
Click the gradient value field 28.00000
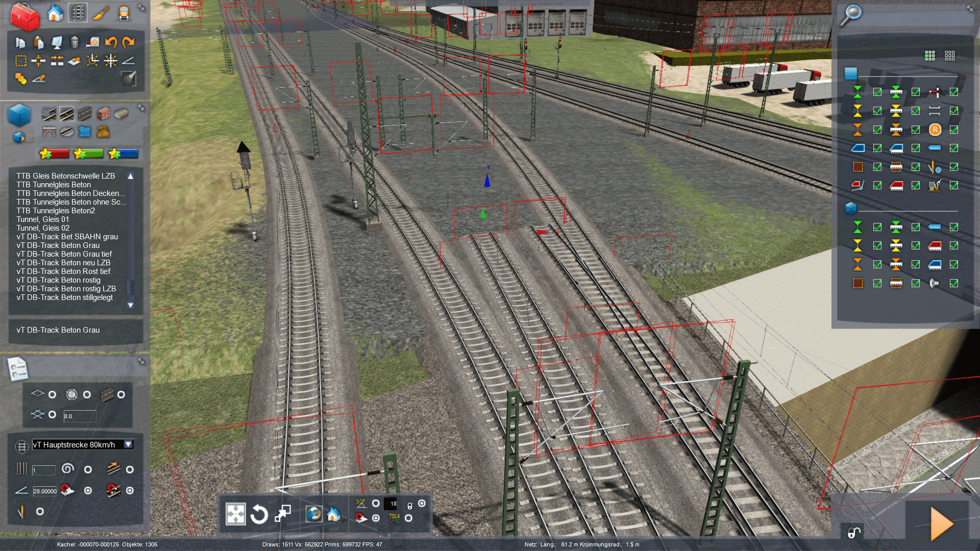(45, 491)
